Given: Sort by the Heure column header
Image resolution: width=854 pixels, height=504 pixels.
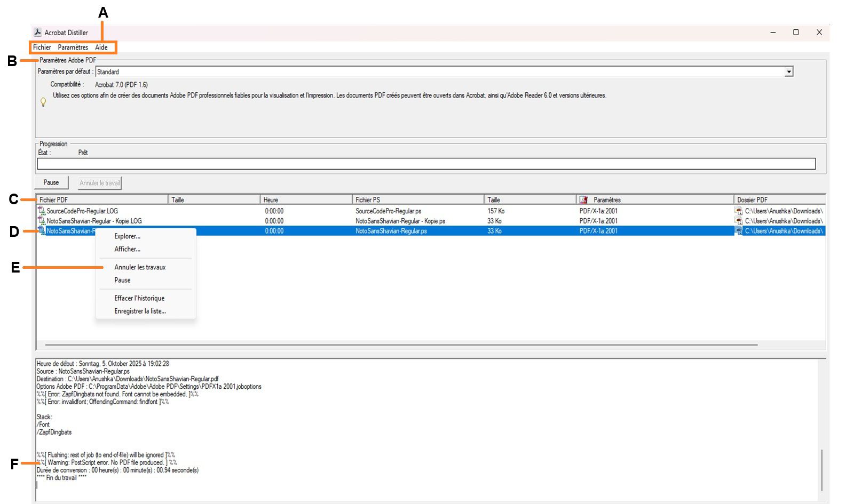Looking at the screenshot, I should (x=306, y=200).
